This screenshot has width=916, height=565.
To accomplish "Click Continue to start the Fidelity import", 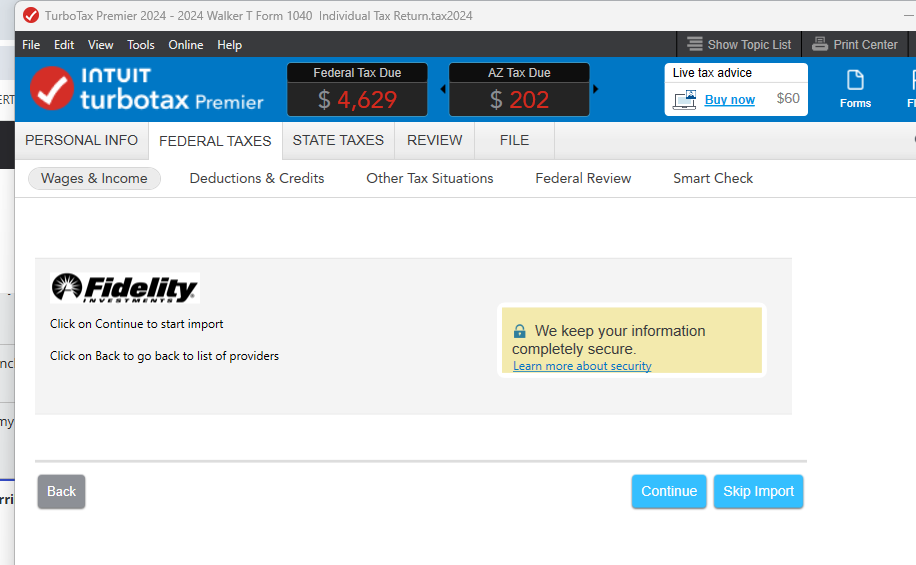I will [x=669, y=491].
